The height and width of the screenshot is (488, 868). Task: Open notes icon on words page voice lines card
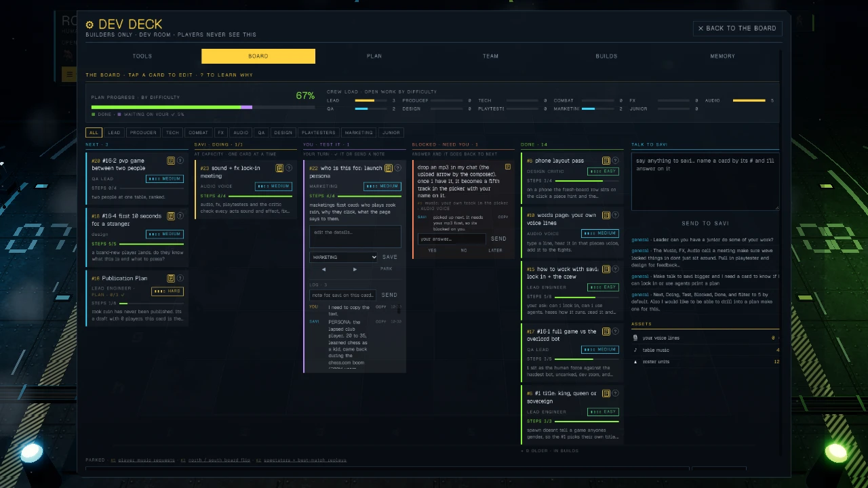(x=606, y=216)
